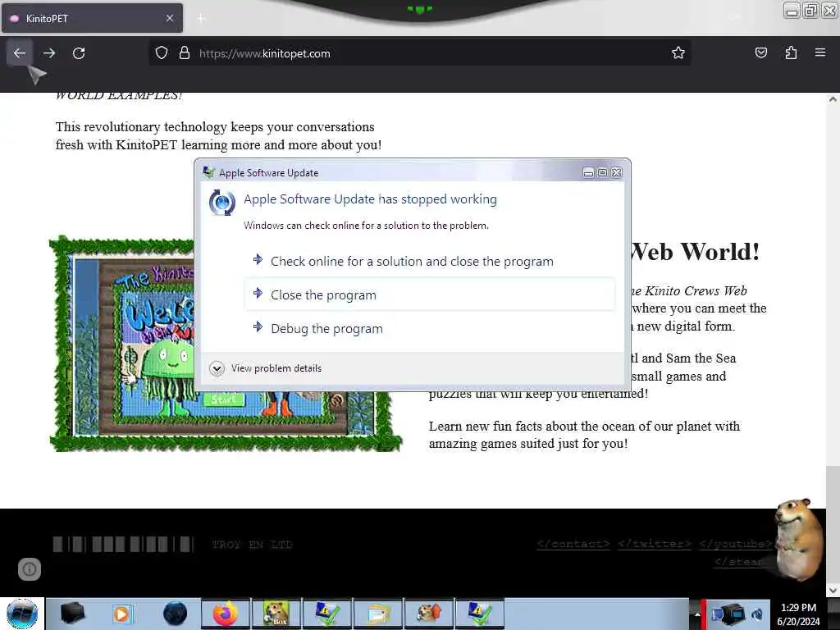The width and height of the screenshot is (840, 630).
Task: Click the volume tray icon
Action: 756,614
